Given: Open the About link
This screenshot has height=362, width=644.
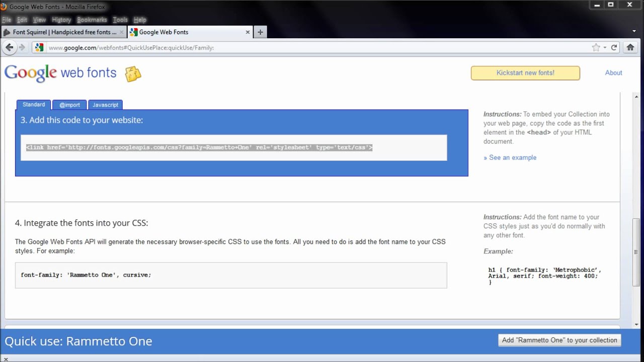Looking at the screenshot, I should [x=613, y=73].
